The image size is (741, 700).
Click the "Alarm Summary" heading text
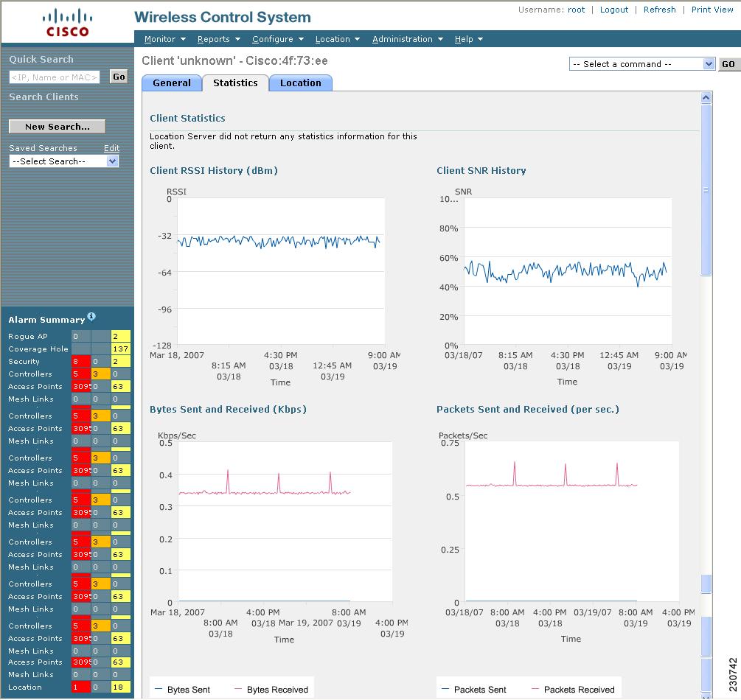tap(46, 320)
